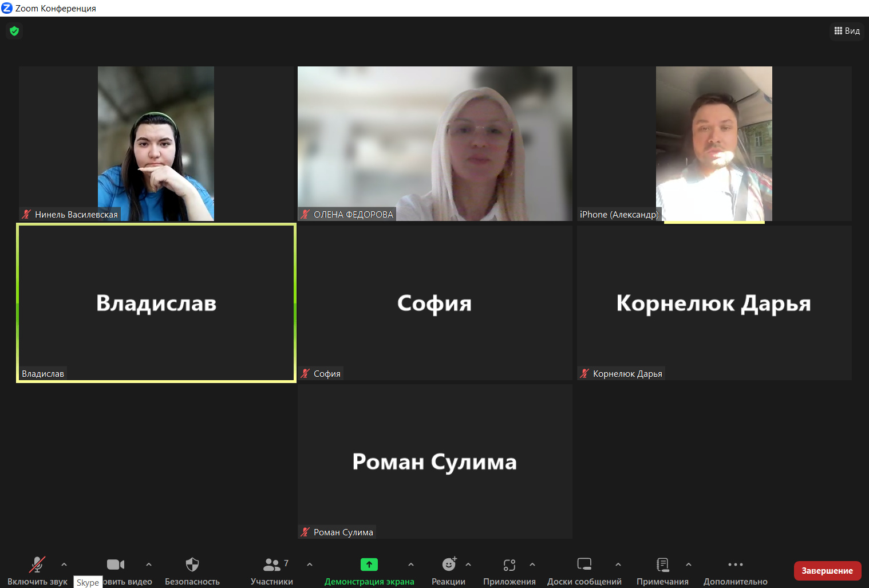This screenshot has width=869, height=588.
Task: Start Демонстрация экрана screen share
Action: tap(369, 571)
